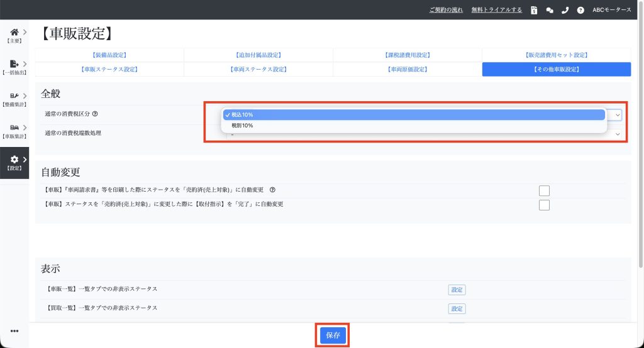
Task: Click the three-dots more icon in sidebar
Action: point(14,331)
